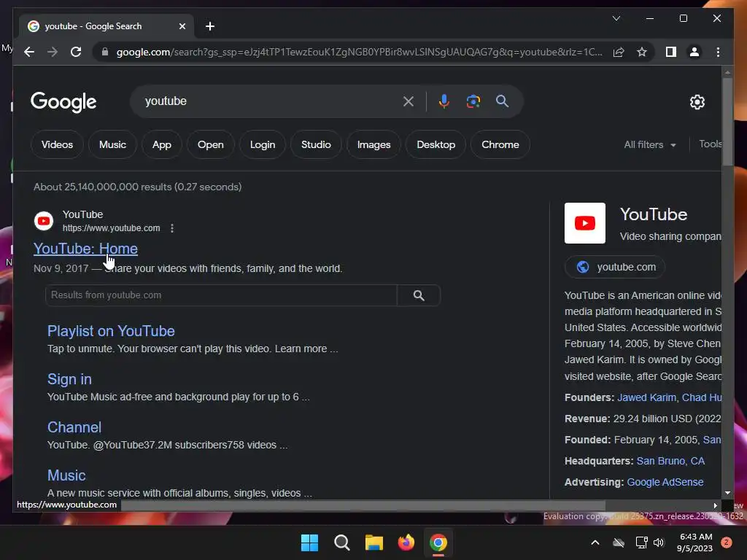Open the tab search chevron
This screenshot has width=747, height=560.
pos(616,18)
